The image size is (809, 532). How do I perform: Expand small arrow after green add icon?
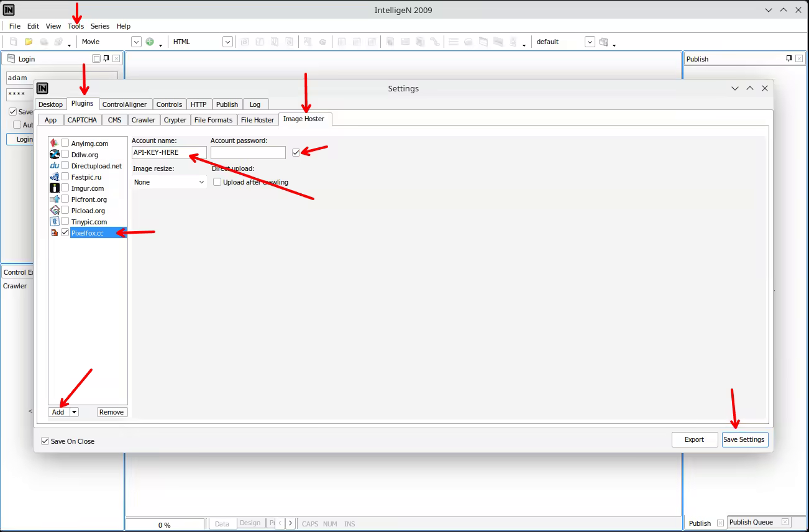pyautogui.click(x=160, y=45)
